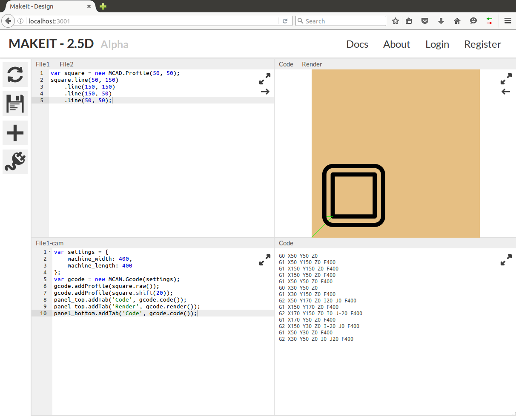Image resolution: width=516 pixels, height=420 pixels.
Task: Expand the File1 editor panel to fullscreen
Action: pos(265,79)
